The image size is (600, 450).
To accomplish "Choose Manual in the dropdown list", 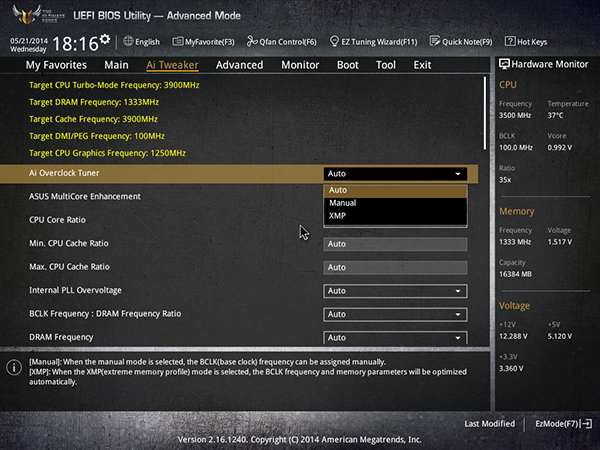I will [x=395, y=203].
